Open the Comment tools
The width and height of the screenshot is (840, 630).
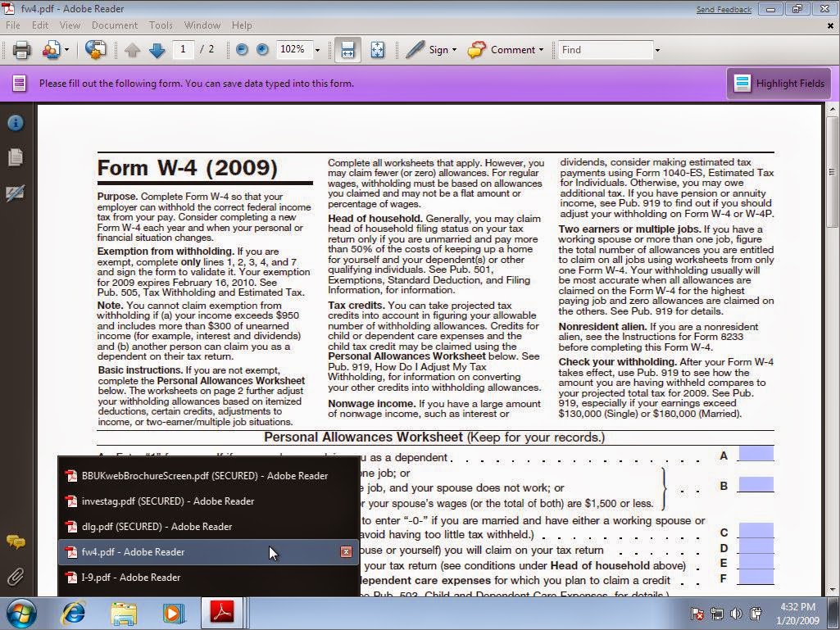[506, 49]
